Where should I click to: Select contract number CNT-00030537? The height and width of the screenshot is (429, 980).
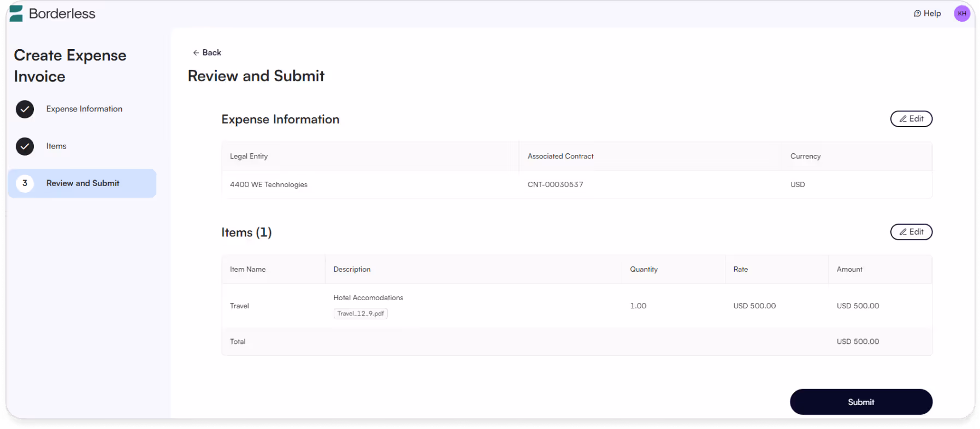[x=555, y=184]
